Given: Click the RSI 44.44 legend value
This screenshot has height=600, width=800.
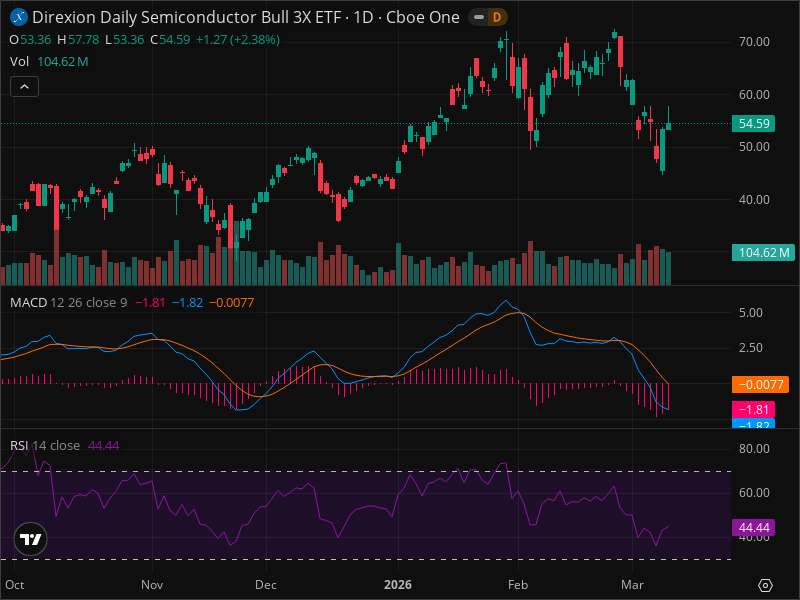Looking at the screenshot, I should [104, 445].
